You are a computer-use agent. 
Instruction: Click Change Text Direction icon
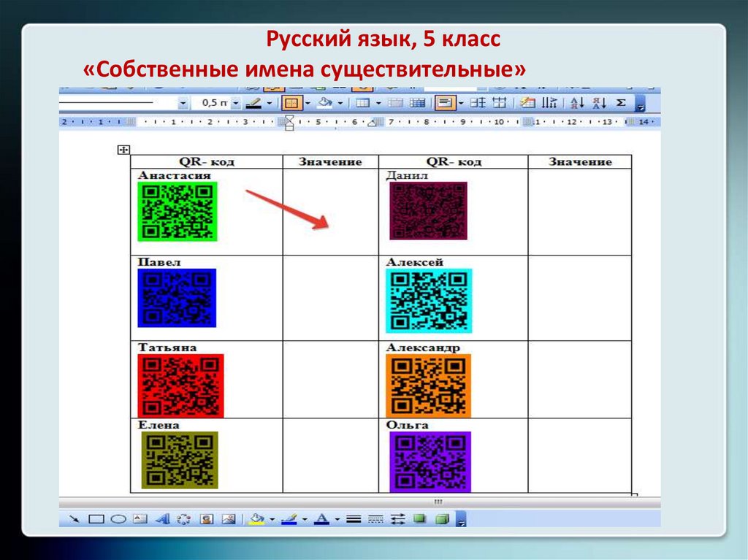(549, 102)
